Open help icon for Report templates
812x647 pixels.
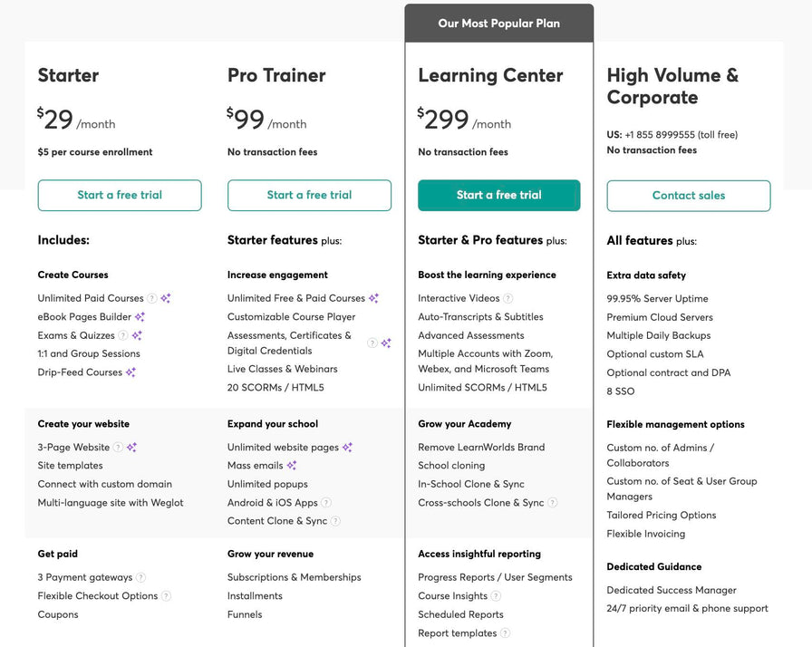tap(505, 633)
